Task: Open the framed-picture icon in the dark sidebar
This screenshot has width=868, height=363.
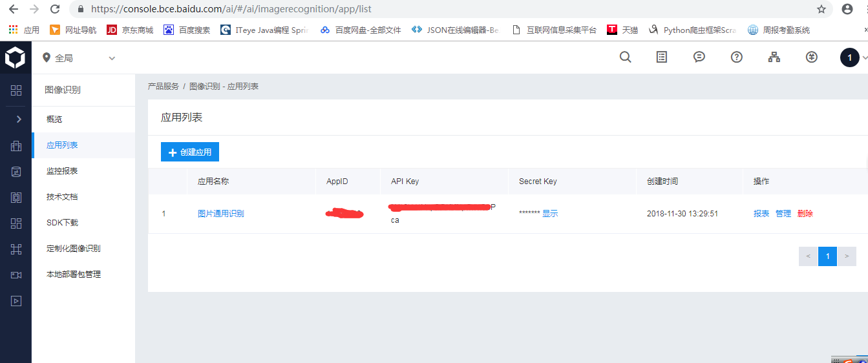Action: [x=16, y=198]
